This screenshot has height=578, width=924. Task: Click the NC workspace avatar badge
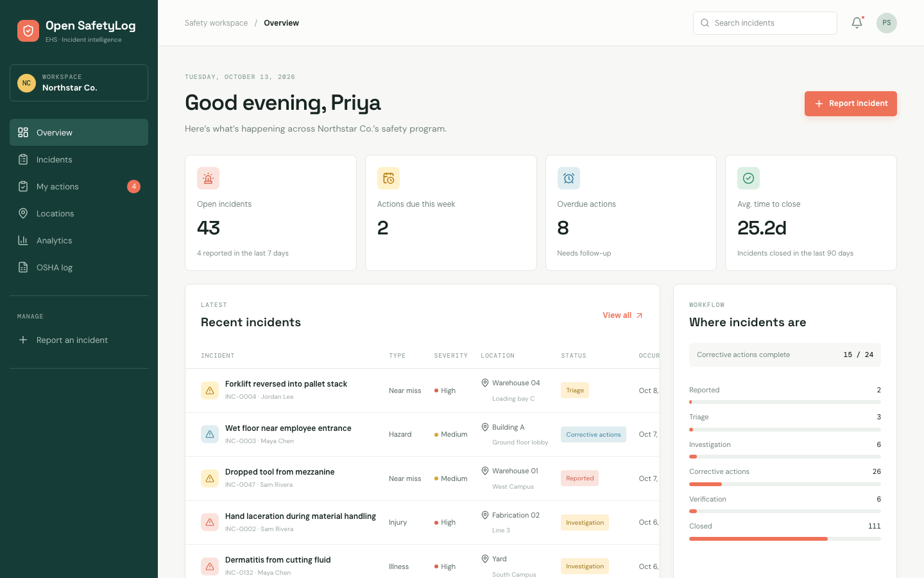[26, 83]
